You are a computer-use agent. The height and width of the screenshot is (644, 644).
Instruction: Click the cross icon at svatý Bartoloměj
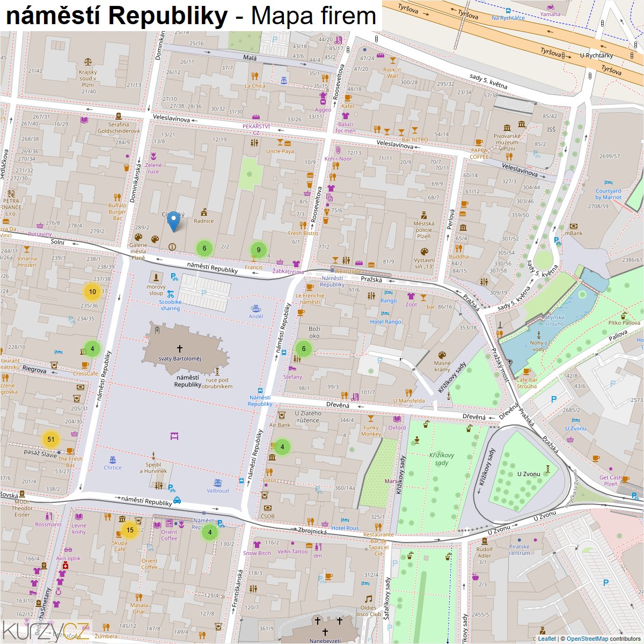(x=180, y=349)
